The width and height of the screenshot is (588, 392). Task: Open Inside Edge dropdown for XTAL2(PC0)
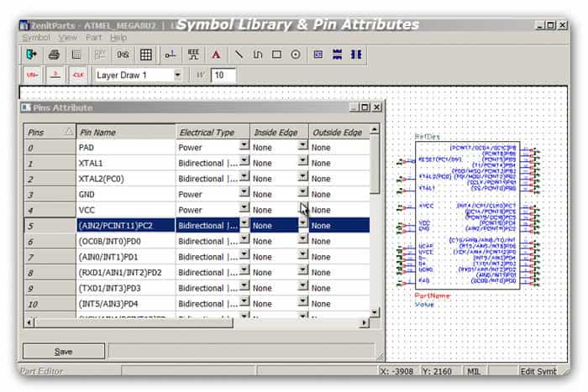tap(303, 176)
